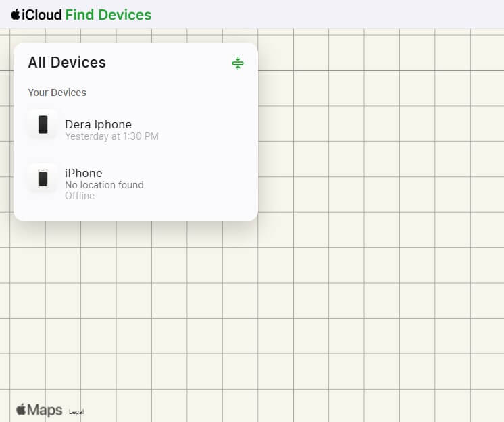Open the Legal link
This screenshot has width=504, height=422.
(x=76, y=412)
